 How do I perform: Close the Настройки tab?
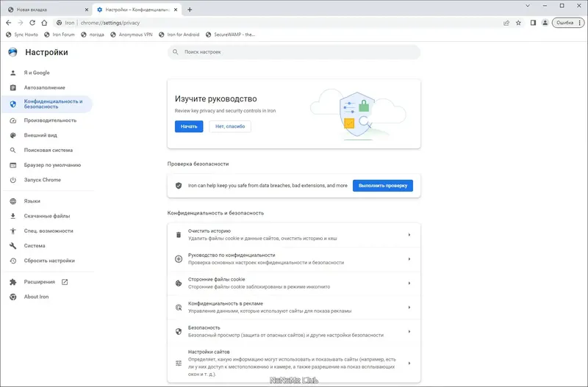point(176,10)
